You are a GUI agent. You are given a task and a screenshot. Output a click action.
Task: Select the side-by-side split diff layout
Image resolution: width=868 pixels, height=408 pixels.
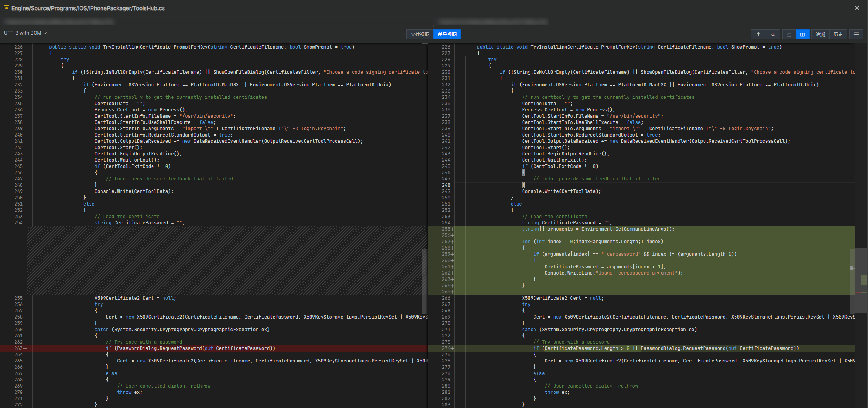[802, 35]
